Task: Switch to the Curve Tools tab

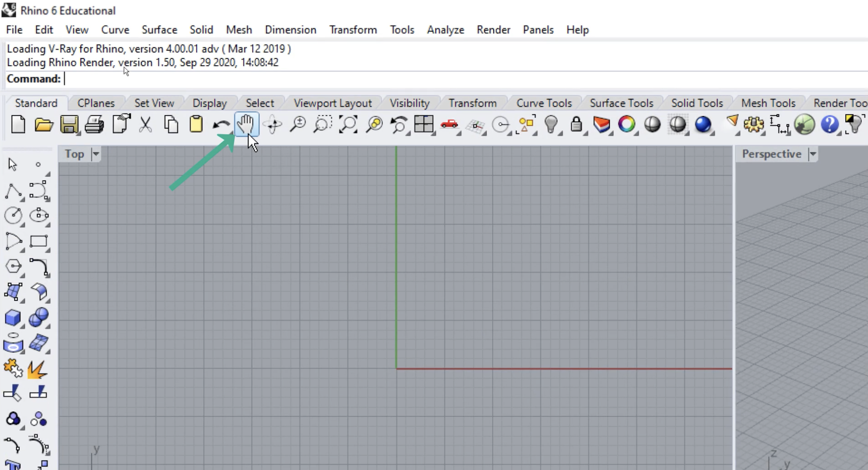Action: (x=544, y=103)
